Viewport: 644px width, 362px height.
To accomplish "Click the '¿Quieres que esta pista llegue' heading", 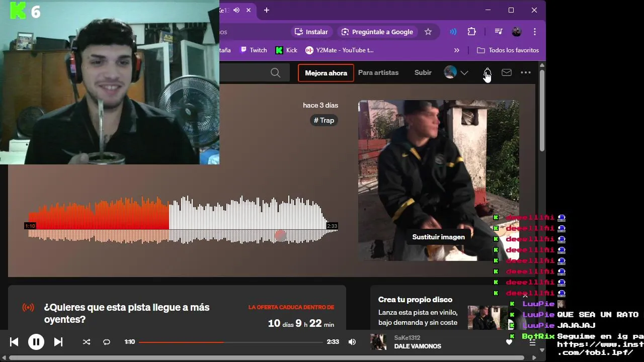I will click(127, 313).
